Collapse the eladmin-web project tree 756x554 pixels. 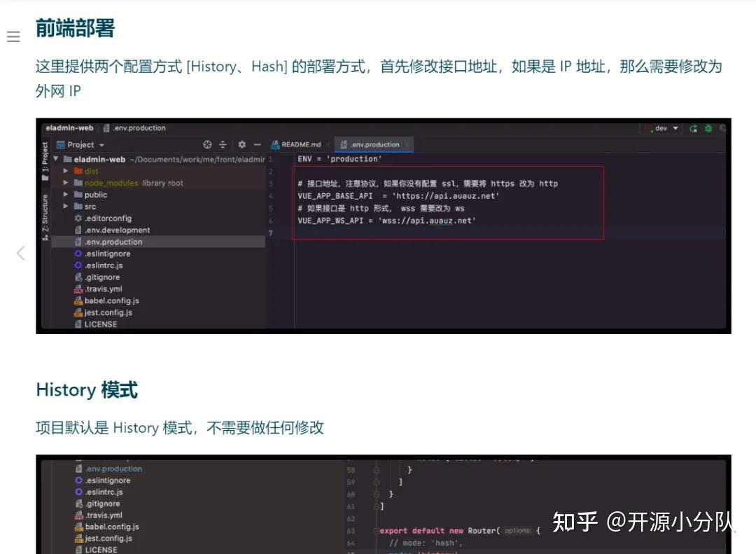coord(55,159)
